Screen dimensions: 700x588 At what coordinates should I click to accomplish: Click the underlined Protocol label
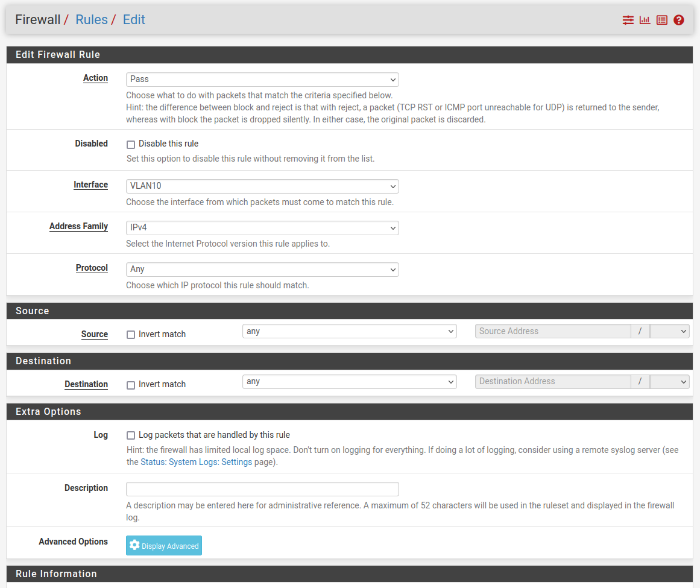(x=92, y=268)
